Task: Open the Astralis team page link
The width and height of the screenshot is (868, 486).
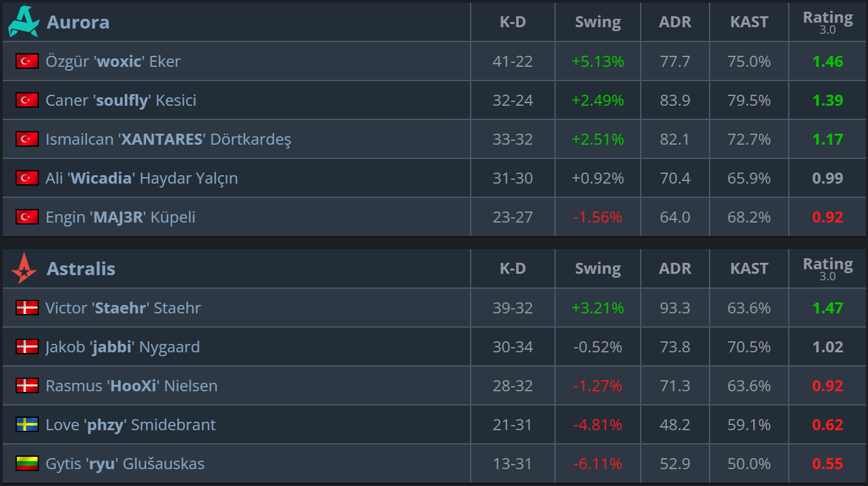Action: point(81,269)
